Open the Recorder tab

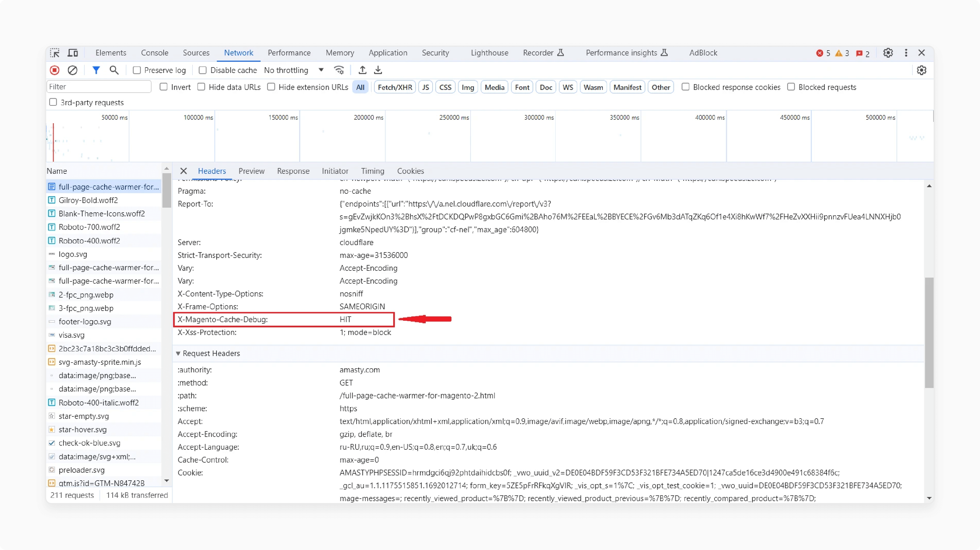click(x=543, y=53)
